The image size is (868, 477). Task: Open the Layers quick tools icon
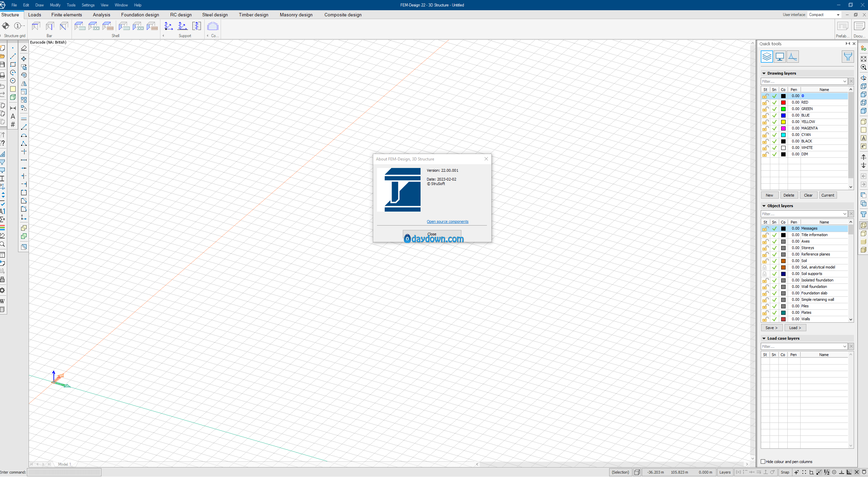[x=767, y=57]
